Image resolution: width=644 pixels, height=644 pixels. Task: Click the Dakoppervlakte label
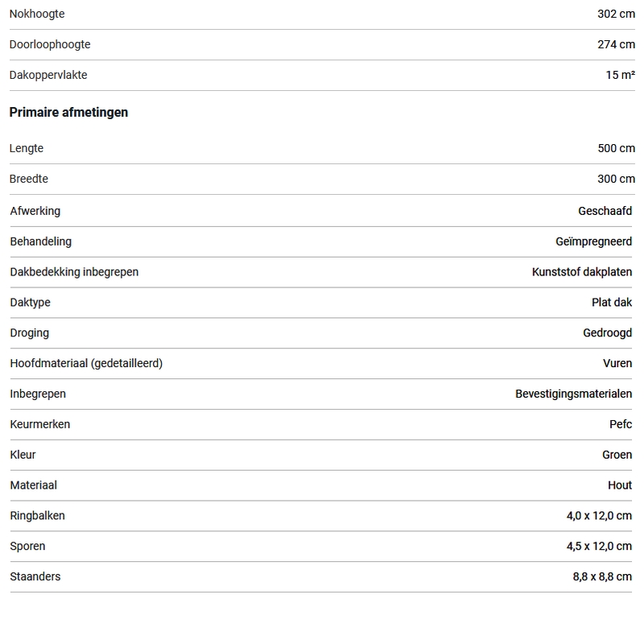point(48,76)
